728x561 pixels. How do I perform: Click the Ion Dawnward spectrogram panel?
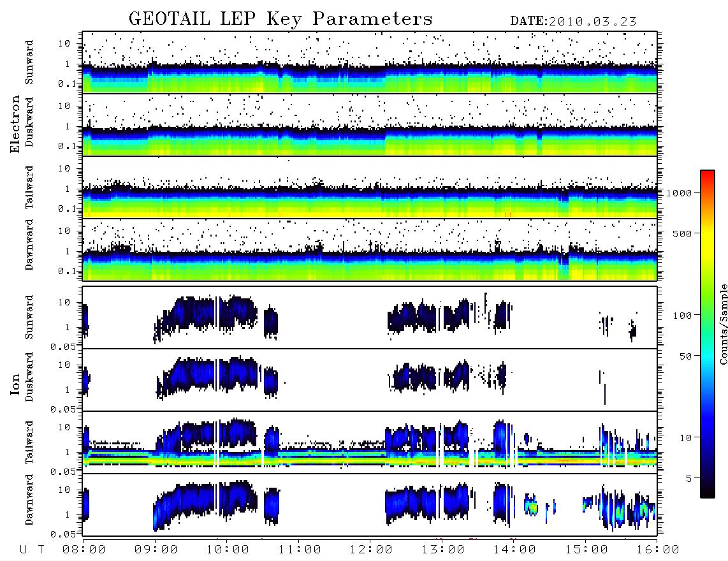(x=370, y=505)
